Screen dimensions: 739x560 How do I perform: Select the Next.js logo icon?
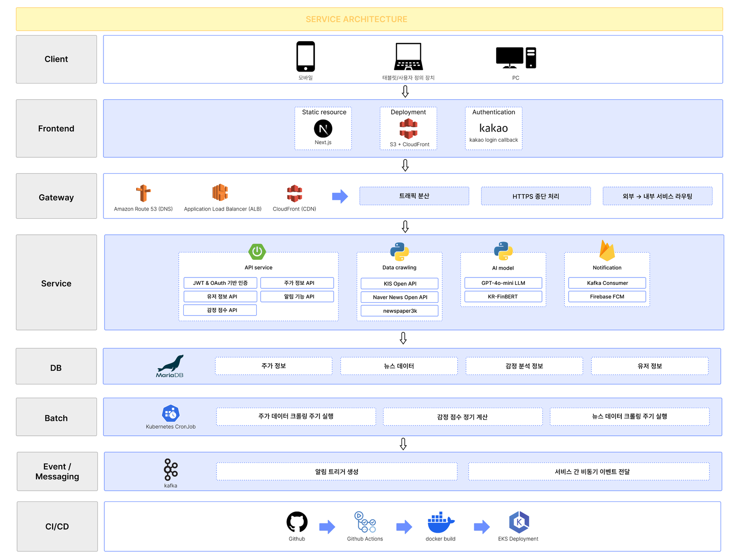point(323,129)
